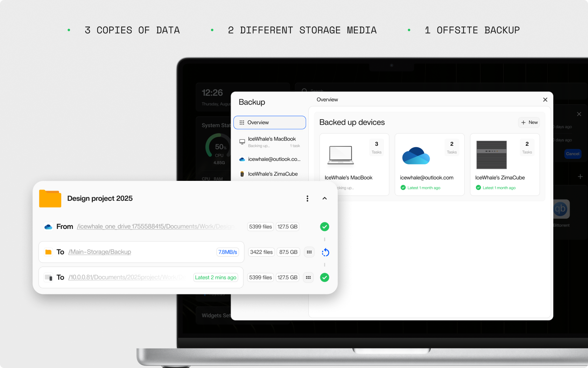The image size is (588, 368).
Task: Open the Design project 2025 folder icon
Action: tap(50, 198)
